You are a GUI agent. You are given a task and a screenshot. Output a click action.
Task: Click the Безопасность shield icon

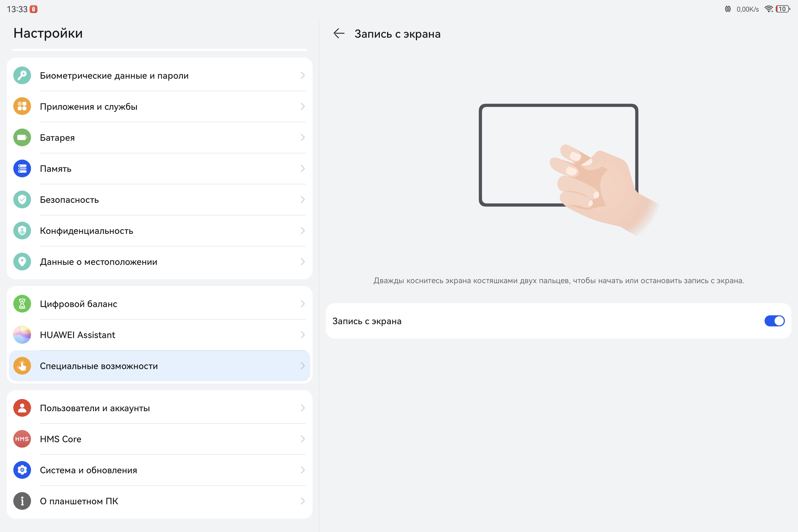pos(22,199)
